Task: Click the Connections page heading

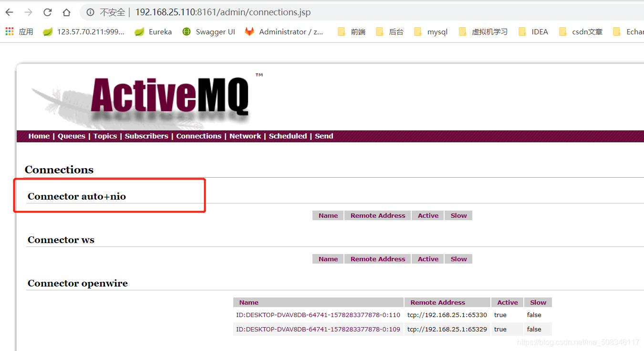Action: [59, 170]
